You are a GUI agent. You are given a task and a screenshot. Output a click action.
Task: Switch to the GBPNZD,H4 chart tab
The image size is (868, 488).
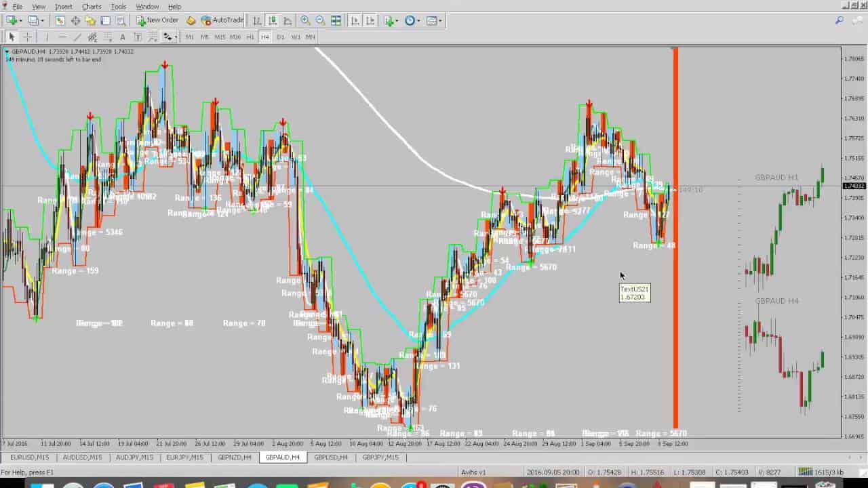coord(235,457)
